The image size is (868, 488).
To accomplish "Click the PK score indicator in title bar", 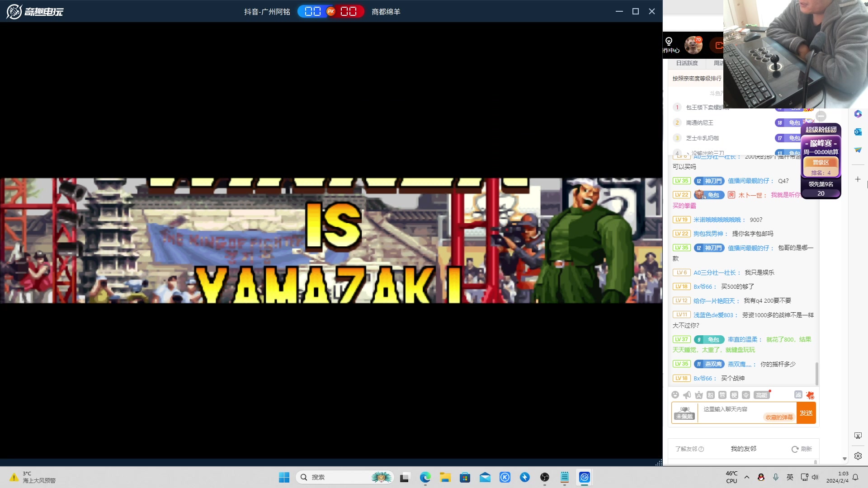I will (330, 11).
